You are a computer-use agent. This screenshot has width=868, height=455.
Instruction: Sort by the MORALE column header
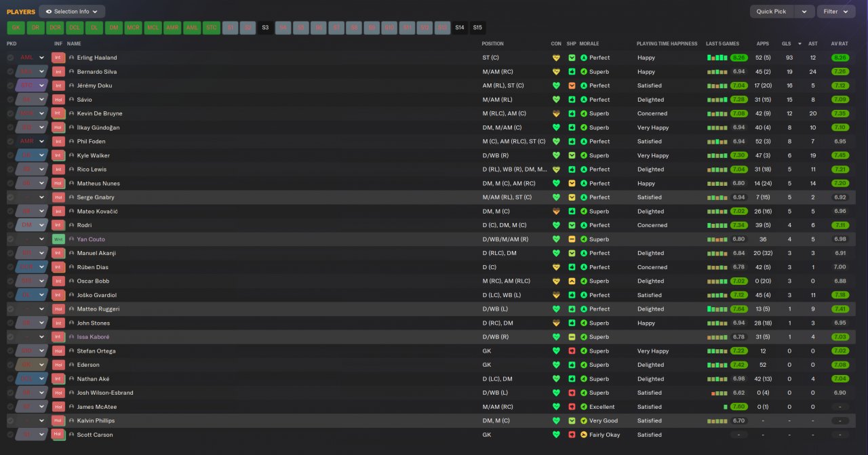pyautogui.click(x=589, y=43)
